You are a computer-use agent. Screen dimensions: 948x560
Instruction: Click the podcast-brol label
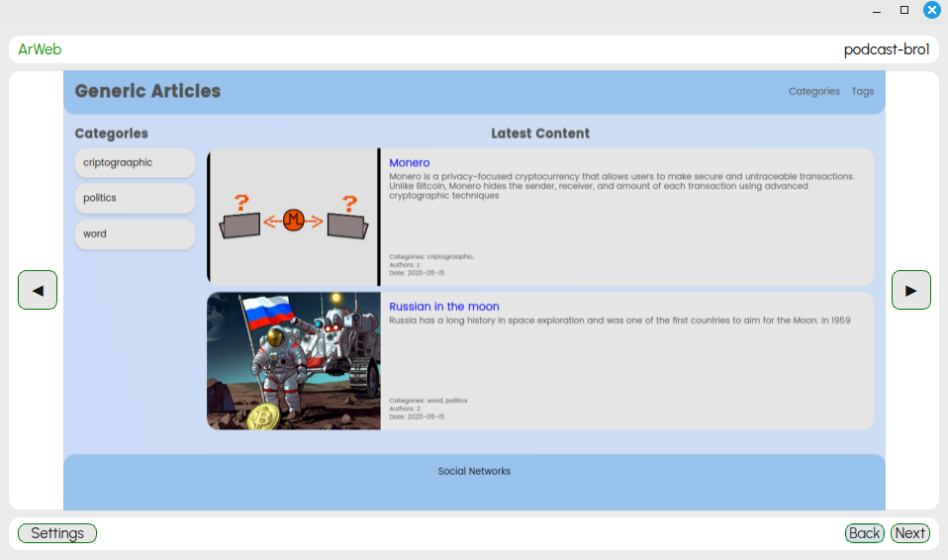coord(887,49)
